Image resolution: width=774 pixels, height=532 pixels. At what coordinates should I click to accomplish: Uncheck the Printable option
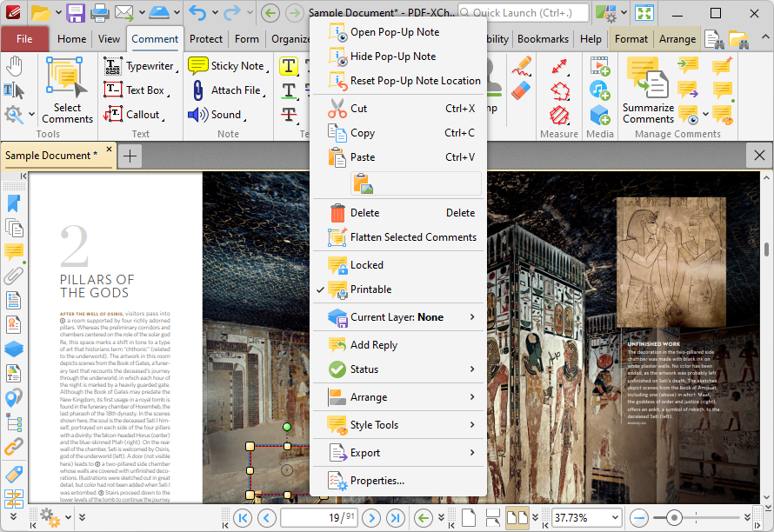click(x=397, y=289)
